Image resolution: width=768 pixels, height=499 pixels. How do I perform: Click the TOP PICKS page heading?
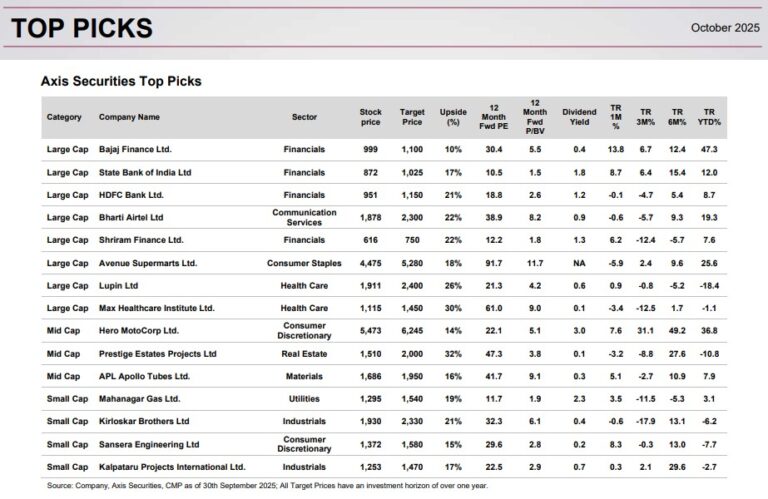(82, 27)
